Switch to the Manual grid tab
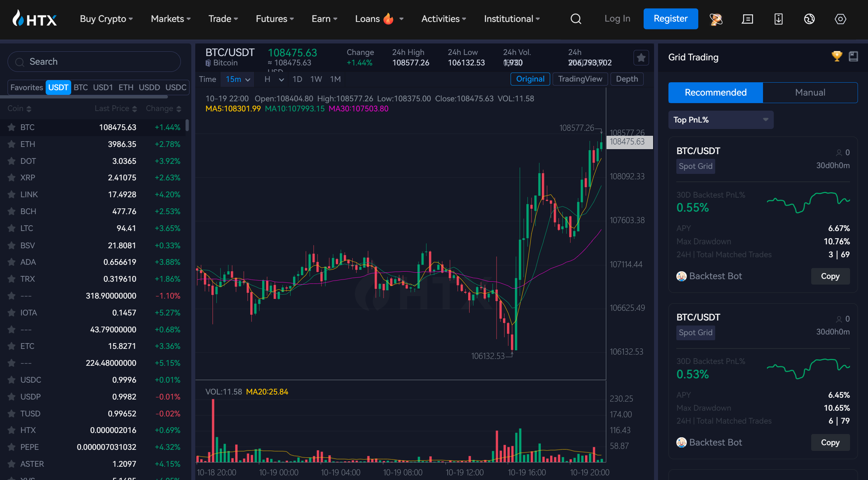The width and height of the screenshot is (868, 480). (x=810, y=92)
